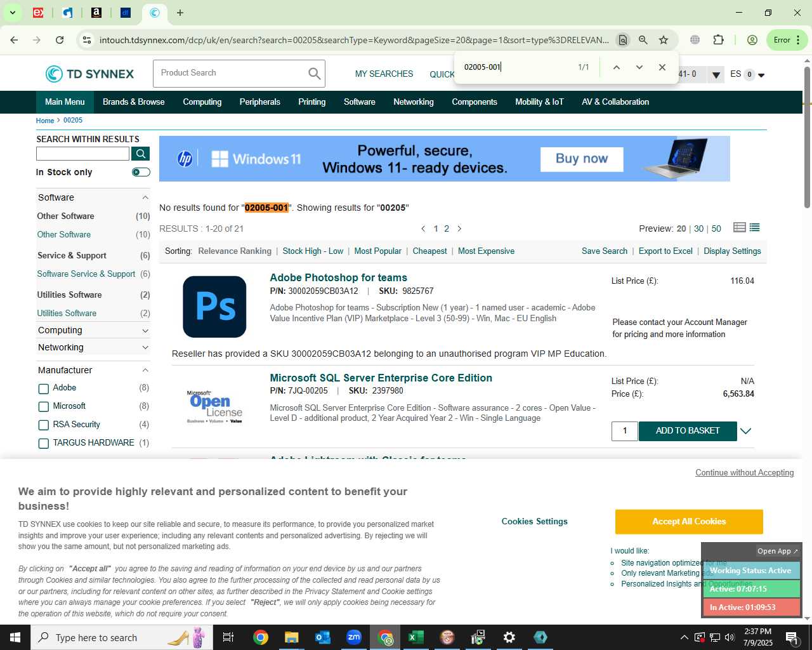Screen dimensions: 812x650
Task: Sort by Most Popular
Action: coord(378,251)
